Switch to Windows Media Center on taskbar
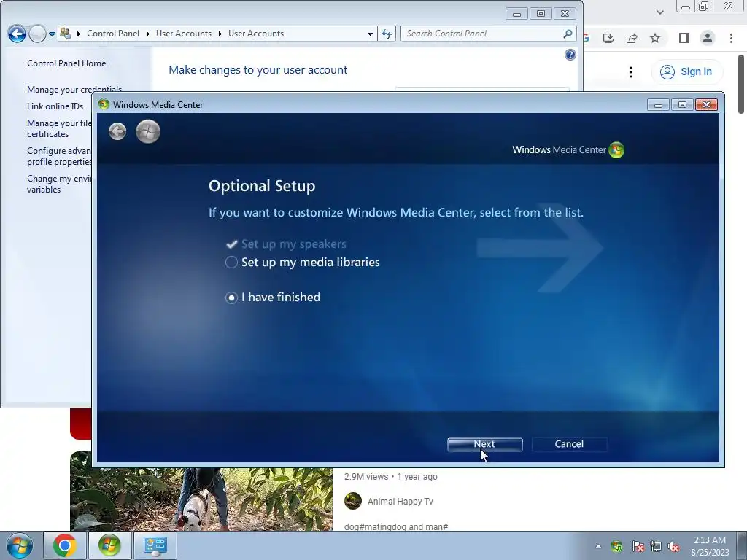Screen dimensions: 747x560 (x=109, y=545)
